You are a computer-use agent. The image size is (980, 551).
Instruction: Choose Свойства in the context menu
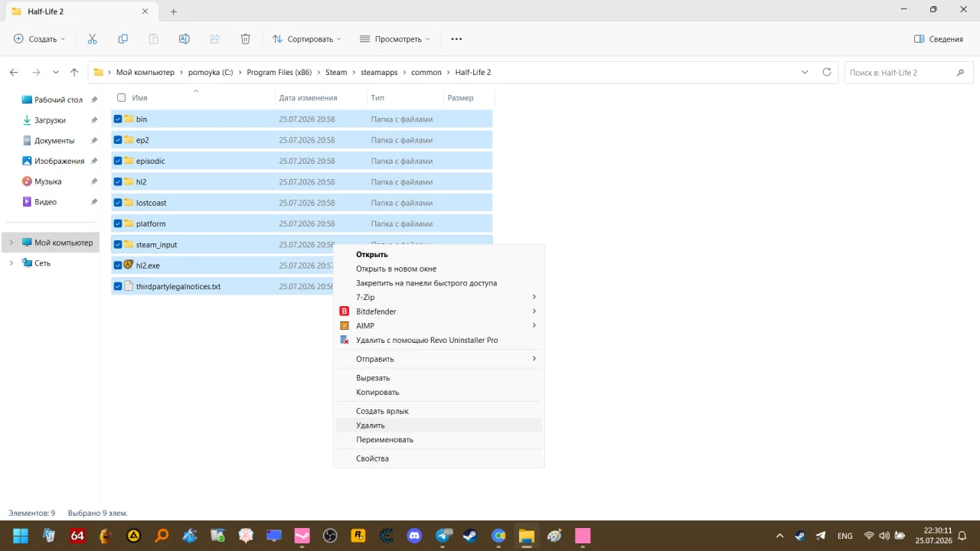click(x=439, y=458)
